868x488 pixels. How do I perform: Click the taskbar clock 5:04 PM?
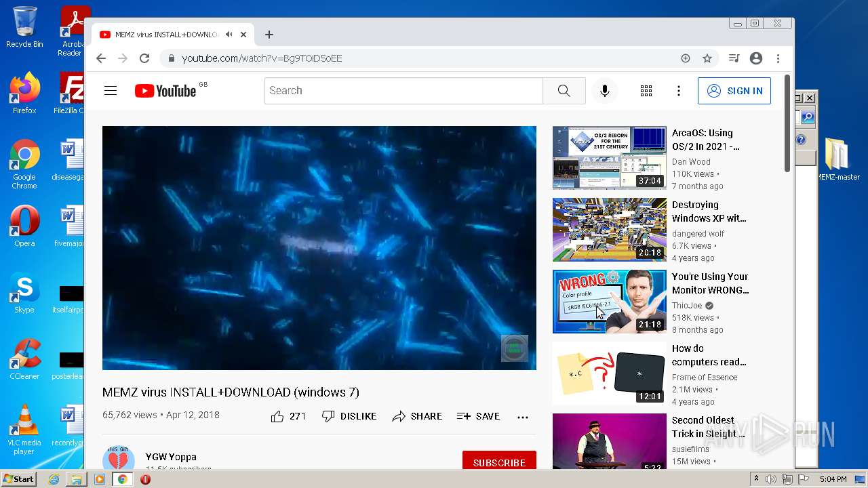click(x=833, y=479)
